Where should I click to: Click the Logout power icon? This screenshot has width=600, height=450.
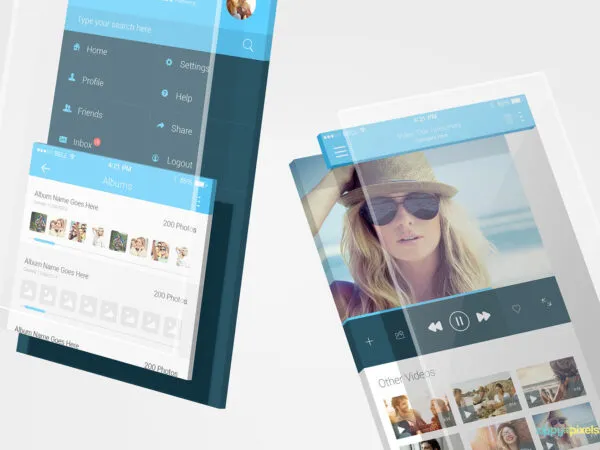pos(155,157)
